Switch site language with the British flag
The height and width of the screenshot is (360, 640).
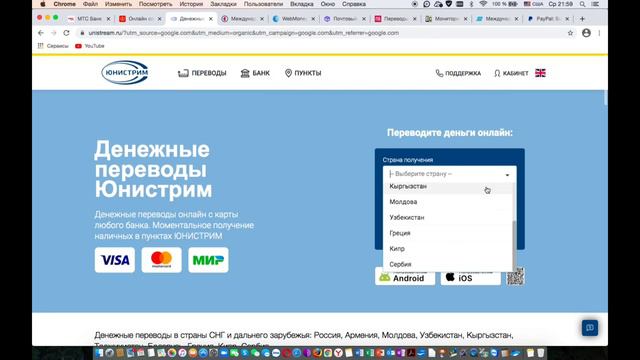pyautogui.click(x=540, y=73)
